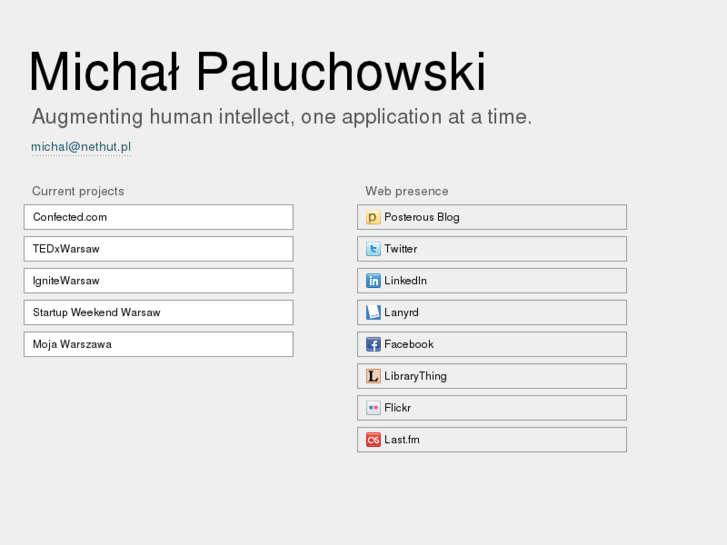This screenshot has width=727, height=545.
Task: Click the Lanyrd icon
Action: point(373,313)
